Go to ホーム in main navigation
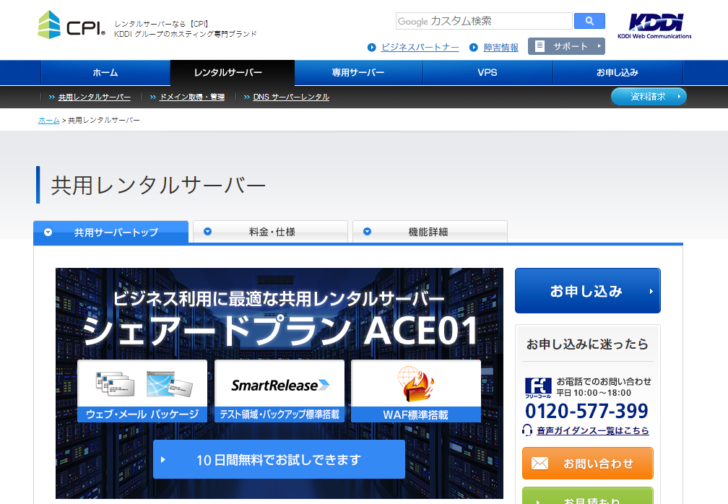The image size is (728, 504). pos(105,72)
